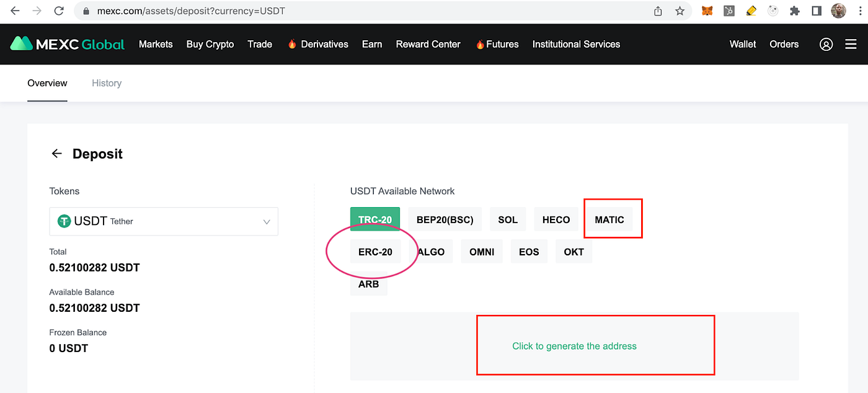
Task: Select the SOL network
Action: coord(508,219)
